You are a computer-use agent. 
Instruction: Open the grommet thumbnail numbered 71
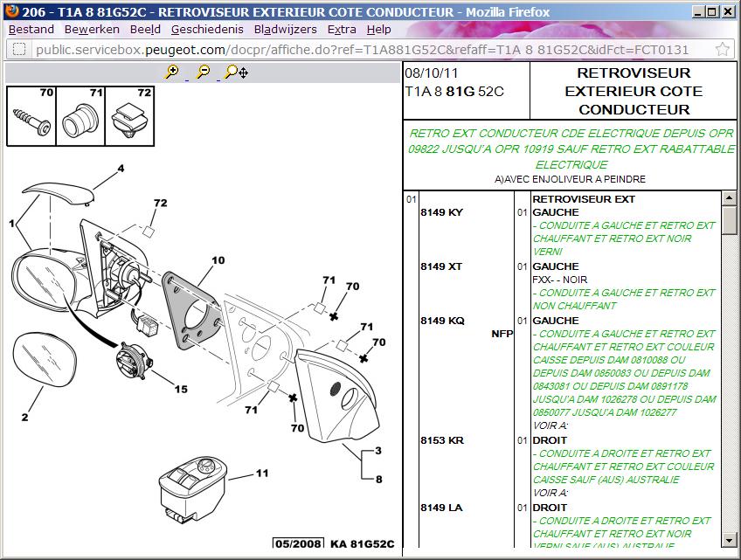click(x=80, y=116)
